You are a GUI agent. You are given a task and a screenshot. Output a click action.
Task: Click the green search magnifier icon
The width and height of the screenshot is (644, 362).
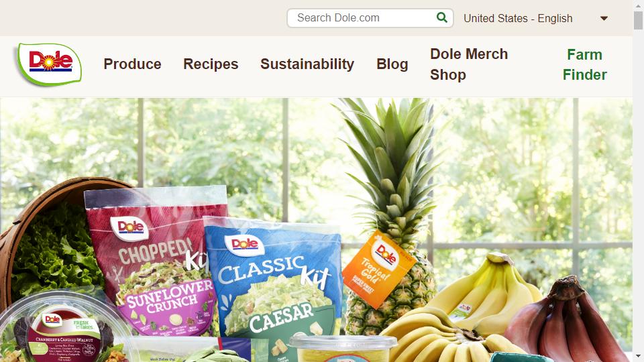click(442, 17)
